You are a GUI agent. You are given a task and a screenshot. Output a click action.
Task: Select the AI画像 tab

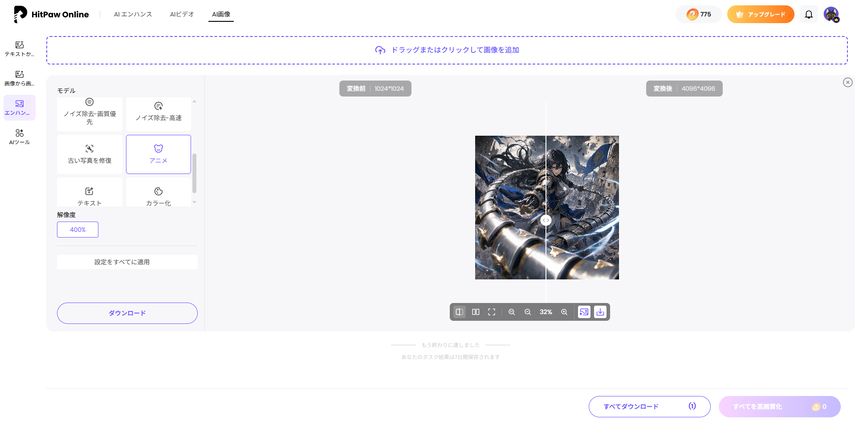point(221,14)
